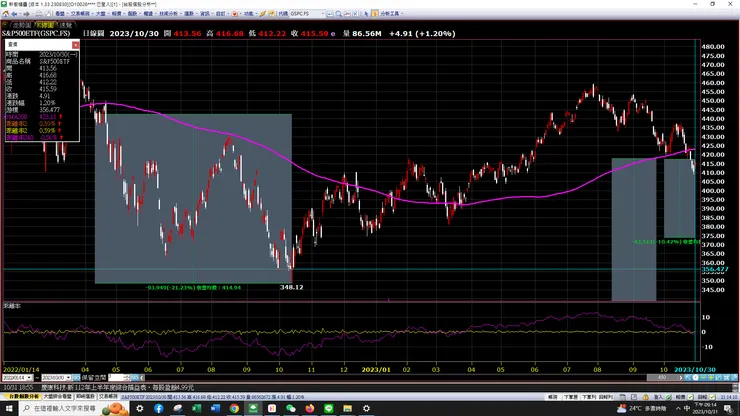This screenshot has width=740, height=416.
Task: Open the end date dropdown below the chart
Action: [x=68, y=378]
